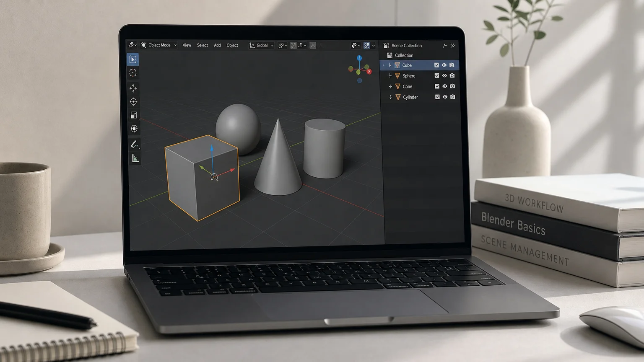644x362 pixels.
Task: Hide Cube using its eye icon
Action: point(444,65)
